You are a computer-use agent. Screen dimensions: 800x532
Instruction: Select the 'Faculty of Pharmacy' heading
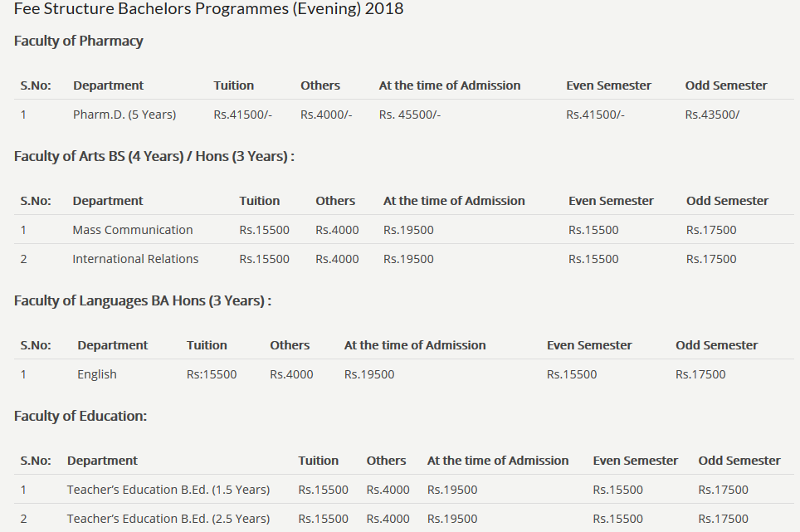pos(79,41)
